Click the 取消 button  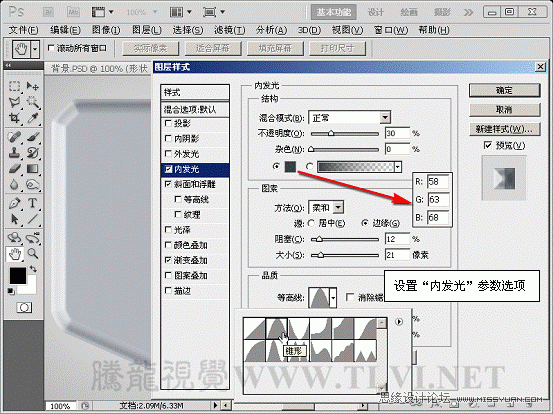[x=504, y=110]
